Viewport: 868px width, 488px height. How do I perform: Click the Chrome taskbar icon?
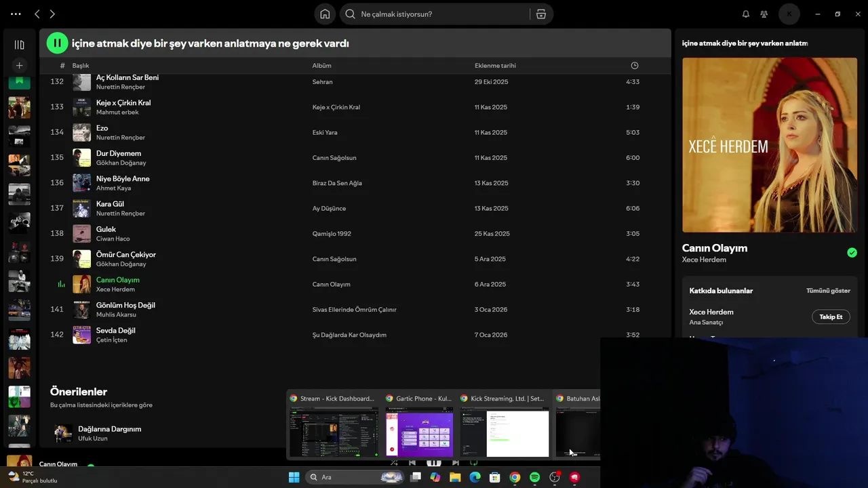click(515, 477)
